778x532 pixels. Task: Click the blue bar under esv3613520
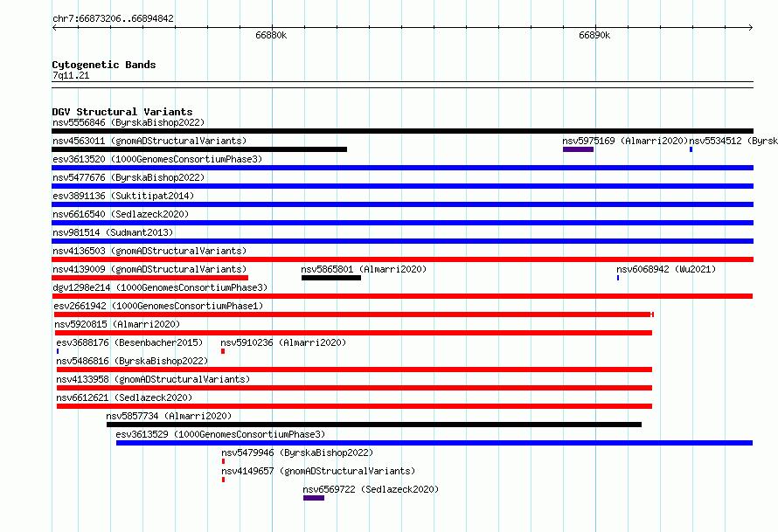point(402,168)
